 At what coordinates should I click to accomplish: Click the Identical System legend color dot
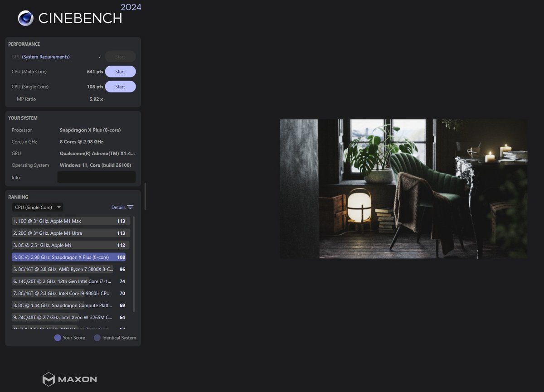[x=97, y=338]
